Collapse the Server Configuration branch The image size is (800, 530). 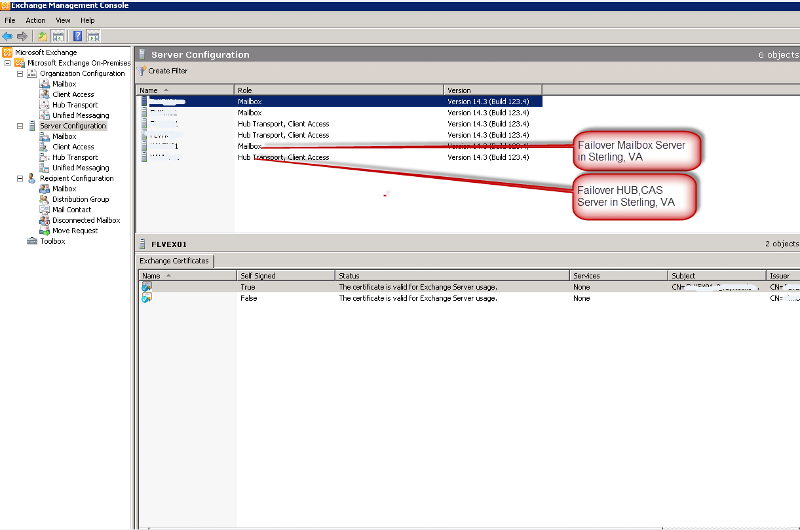[20, 125]
